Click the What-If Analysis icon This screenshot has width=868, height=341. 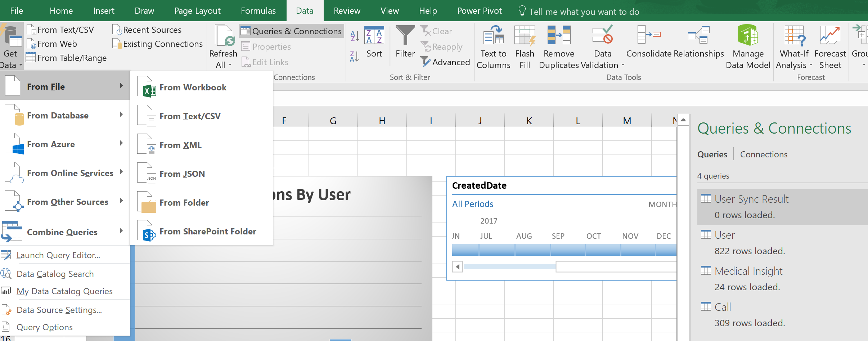(794, 36)
